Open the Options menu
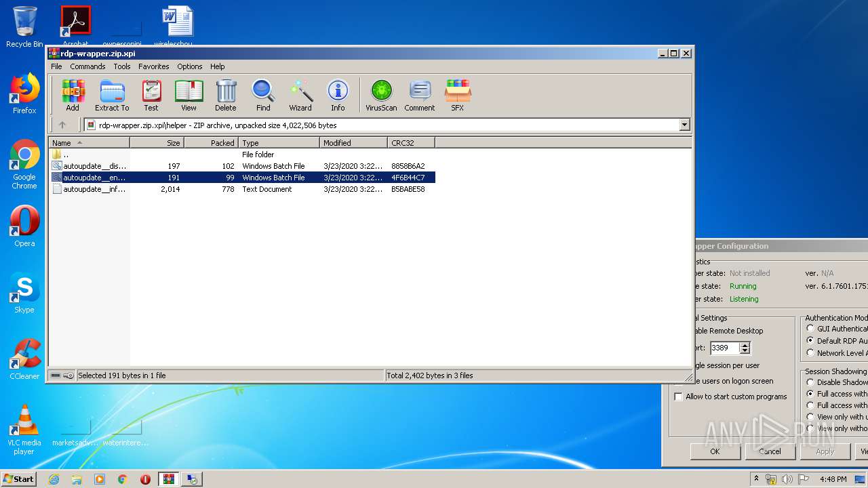The width and height of the screenshot is (868, 488). click(190, 66)
